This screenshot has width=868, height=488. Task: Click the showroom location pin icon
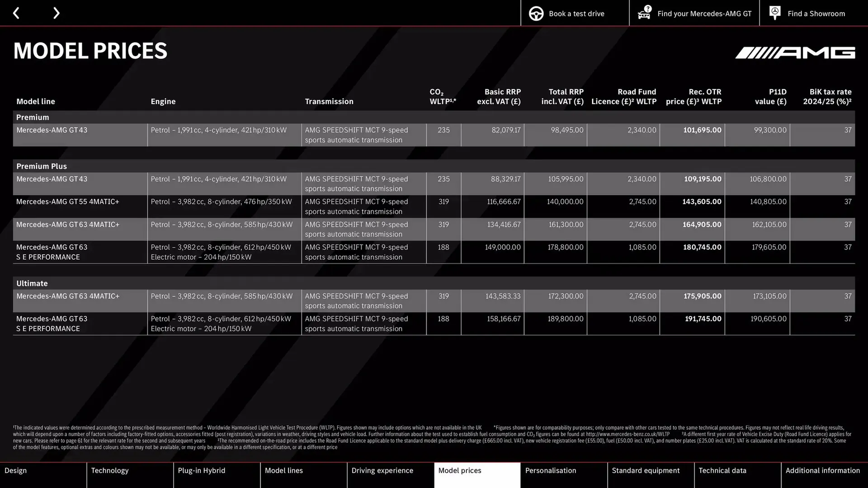coord(775,13)
